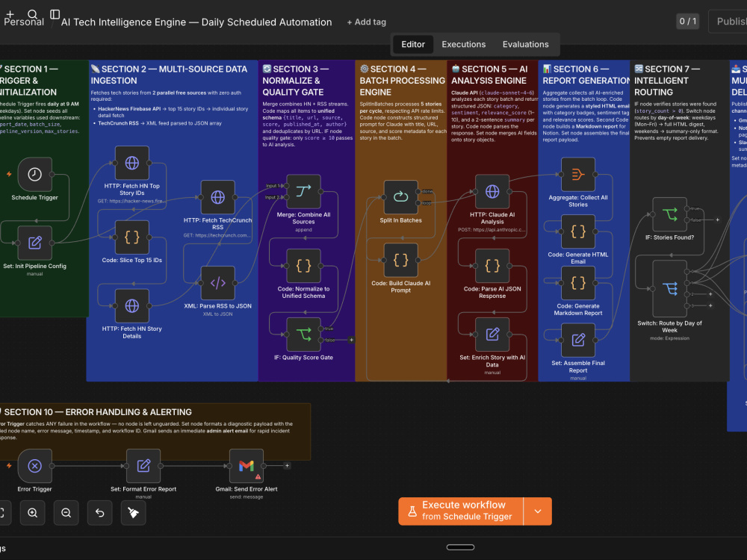Click Execute workflow from Schedule Trigger
The image size is (747, 560).
pyautogui.click(x=461, y=511)
